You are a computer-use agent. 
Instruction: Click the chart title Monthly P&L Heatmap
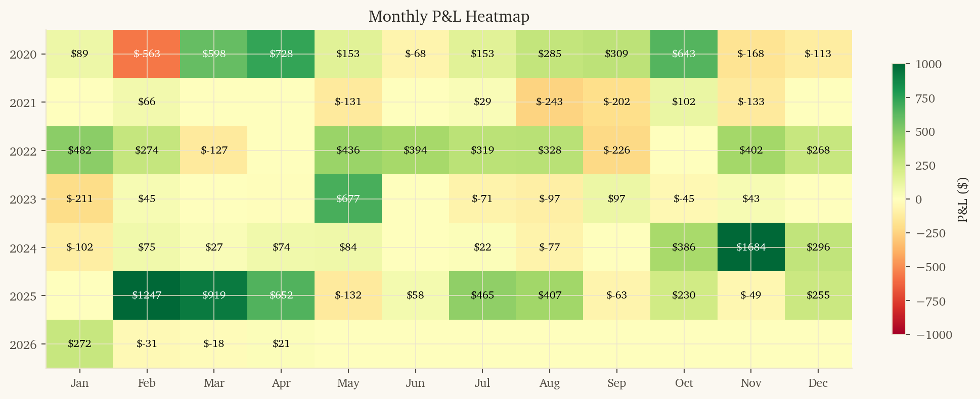pos(449,17)
